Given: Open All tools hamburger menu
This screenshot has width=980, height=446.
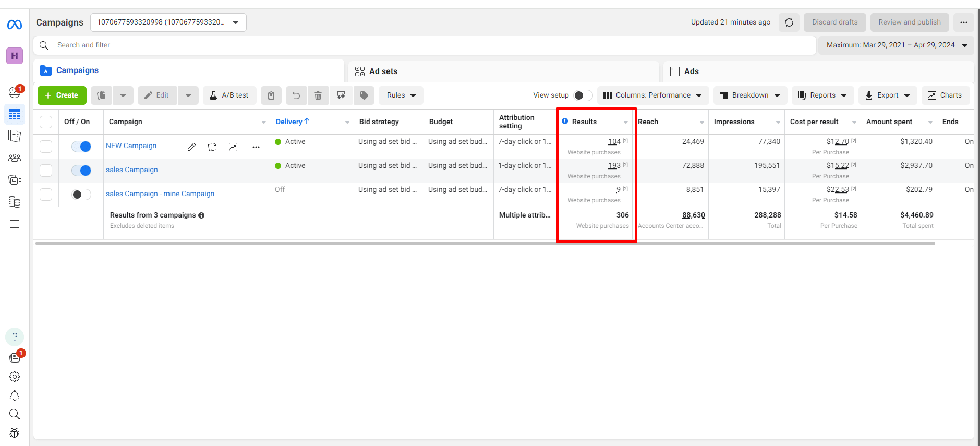Looking at the screenshot, I should [x=15, y=224].
